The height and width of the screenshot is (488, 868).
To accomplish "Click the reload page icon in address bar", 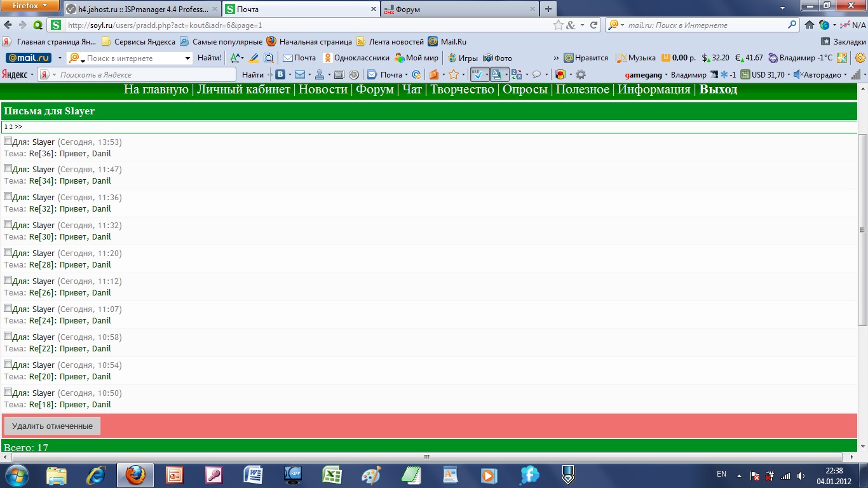I will [x=594, y=25].
